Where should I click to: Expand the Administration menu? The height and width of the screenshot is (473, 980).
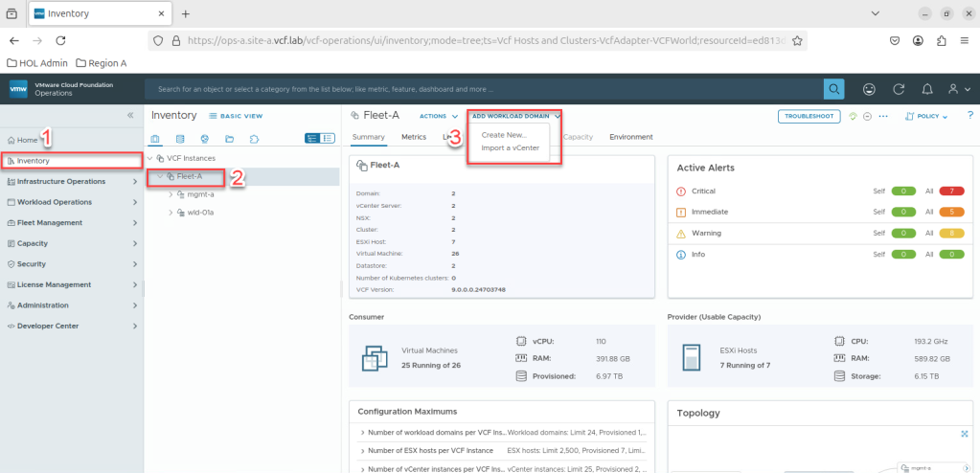72,304
